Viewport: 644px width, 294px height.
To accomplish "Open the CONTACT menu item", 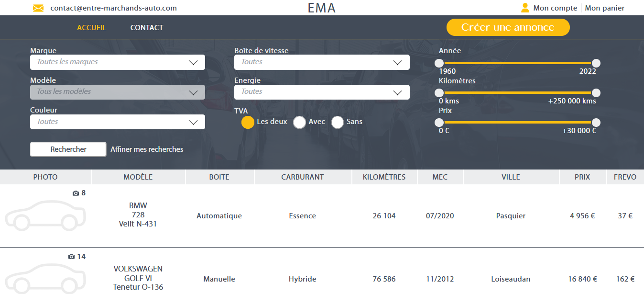I will [147, 28].
